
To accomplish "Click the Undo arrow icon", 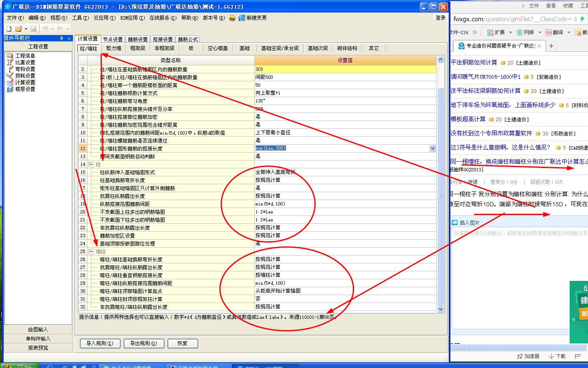I will [x=45, y=29].
